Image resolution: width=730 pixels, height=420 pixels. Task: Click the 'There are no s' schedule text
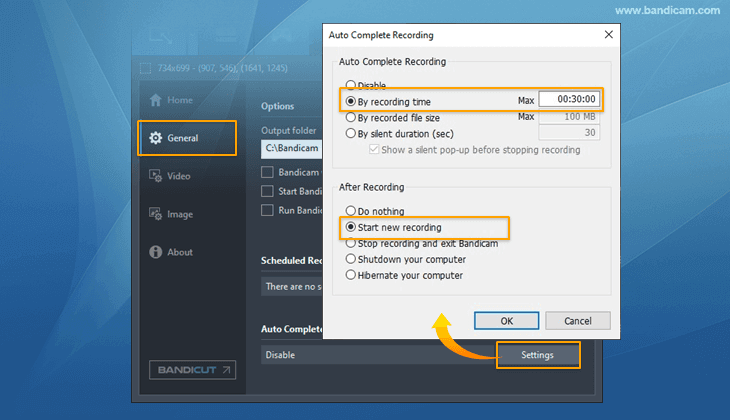pos(293,287)
